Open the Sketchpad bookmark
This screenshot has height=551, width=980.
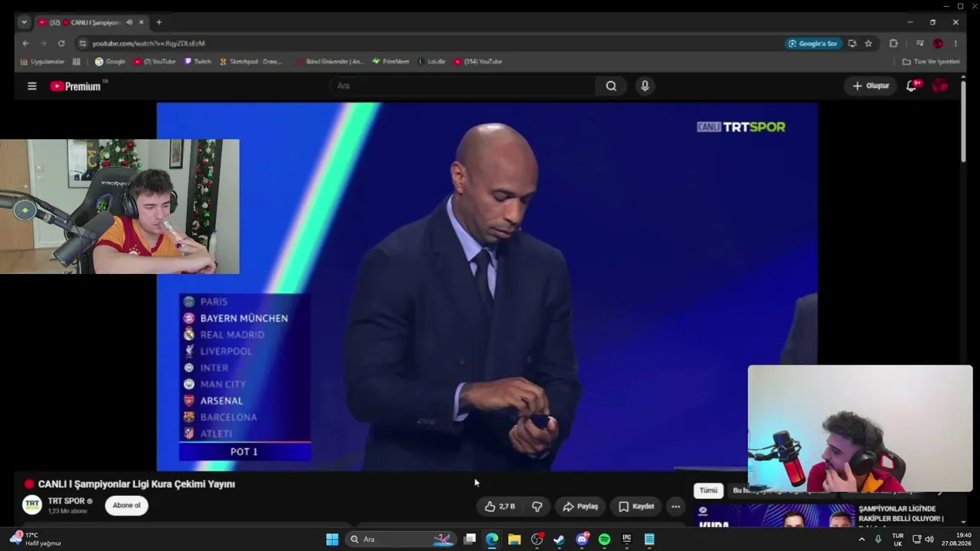click(251, 62)
